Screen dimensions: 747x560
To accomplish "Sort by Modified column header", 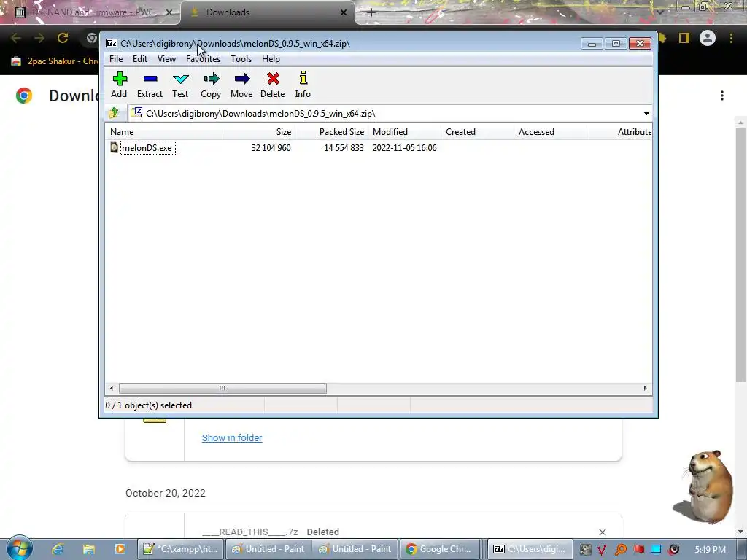I will pos(404,132).
